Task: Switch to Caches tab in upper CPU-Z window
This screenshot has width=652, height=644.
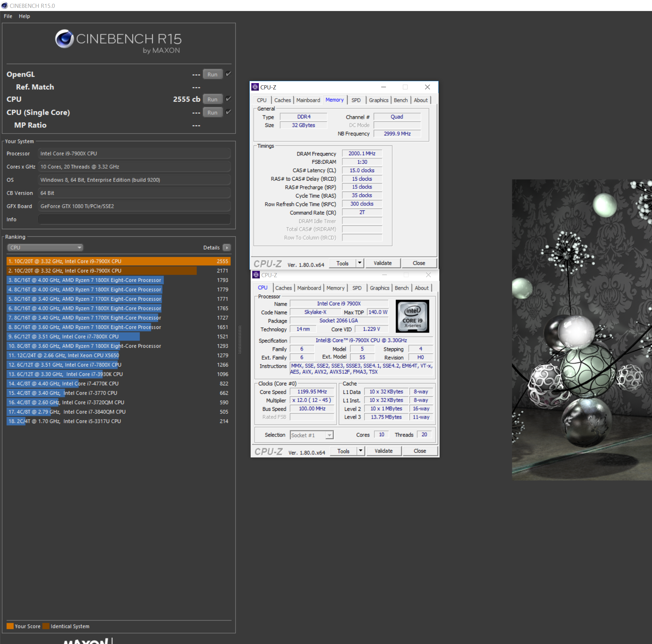Action: [x=282, y=100]
